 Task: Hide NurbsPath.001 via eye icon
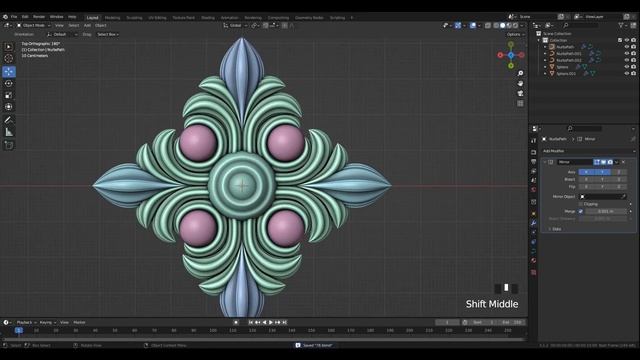point(627,53)
